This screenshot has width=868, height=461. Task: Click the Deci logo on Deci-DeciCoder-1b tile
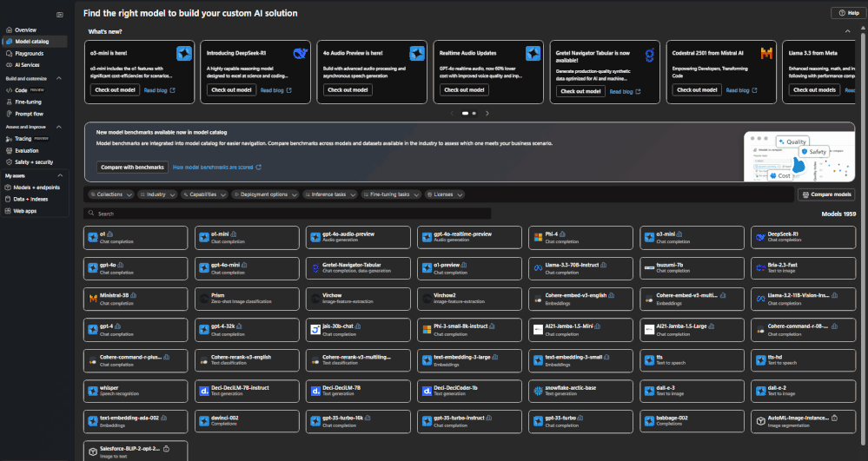427,392
